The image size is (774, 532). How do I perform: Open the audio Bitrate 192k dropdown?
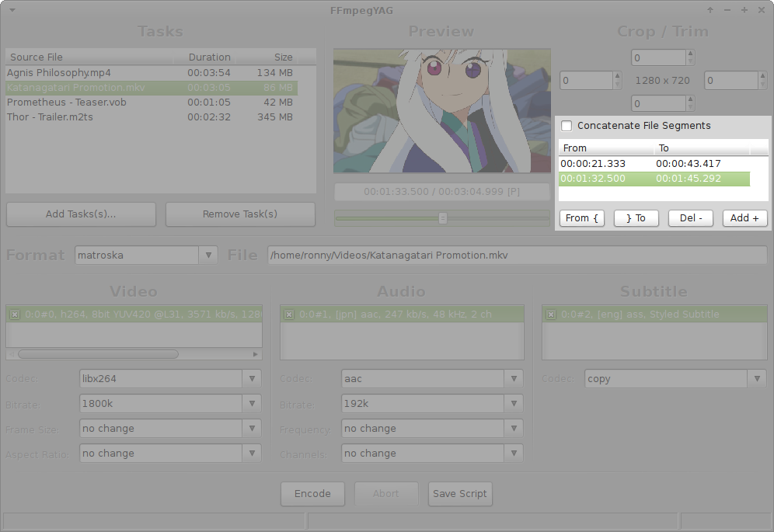[514, 403]
